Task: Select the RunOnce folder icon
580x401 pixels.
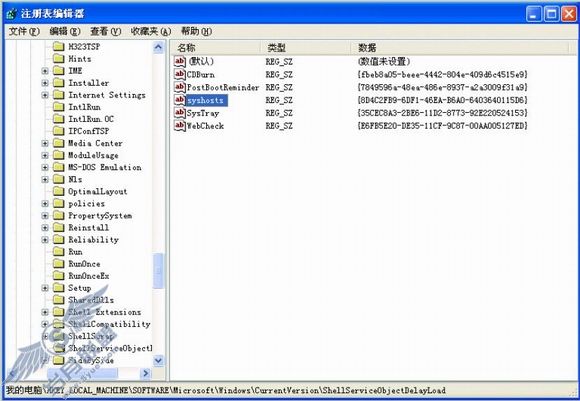Action: [58, 264]
